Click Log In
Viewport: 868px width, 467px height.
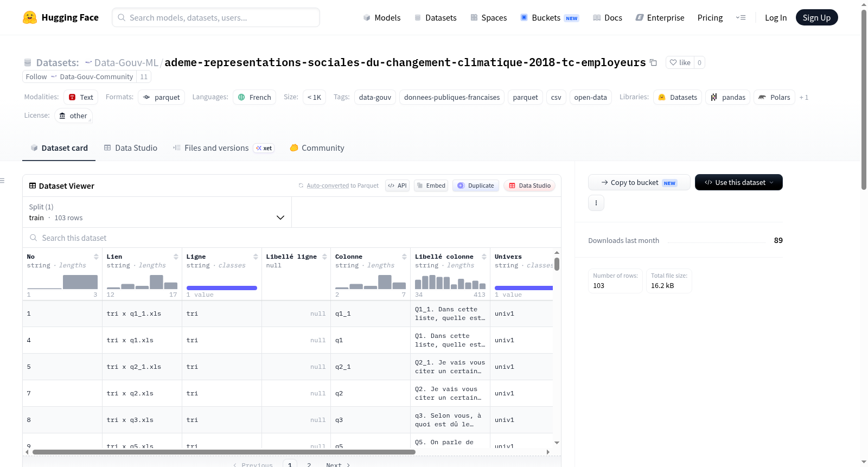(x=776, y=17)
